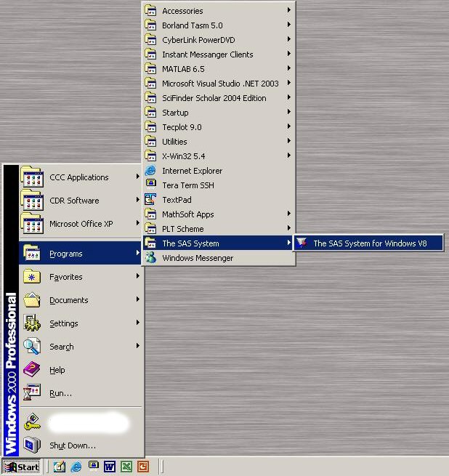Expand the MathSoft Apps submenu arrow
The height and width of the screenshot is (476, 449).
(288, 214)
